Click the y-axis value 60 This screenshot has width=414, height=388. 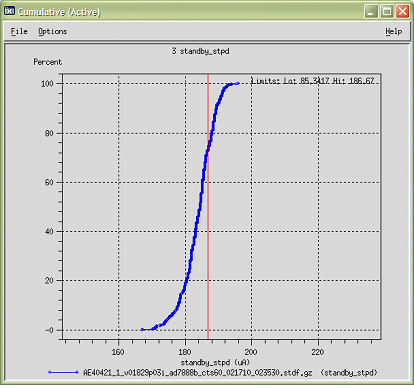(49, 182)
